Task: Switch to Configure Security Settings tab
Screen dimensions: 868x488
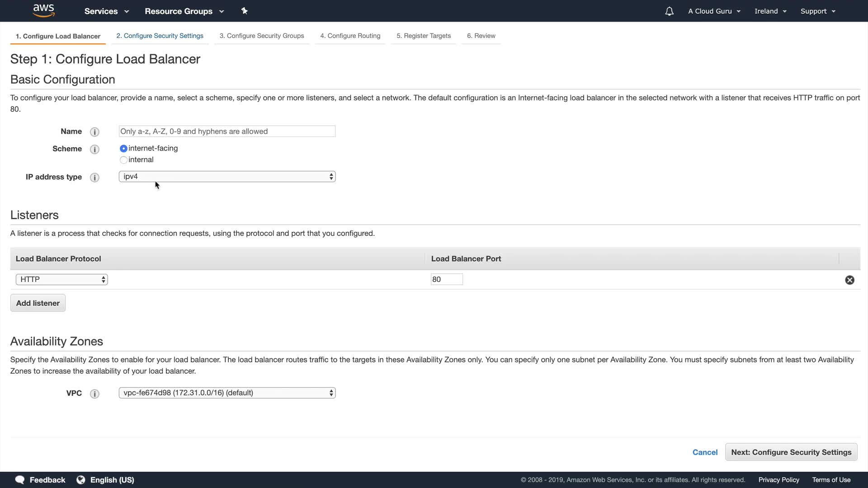Action: (160, 36)
